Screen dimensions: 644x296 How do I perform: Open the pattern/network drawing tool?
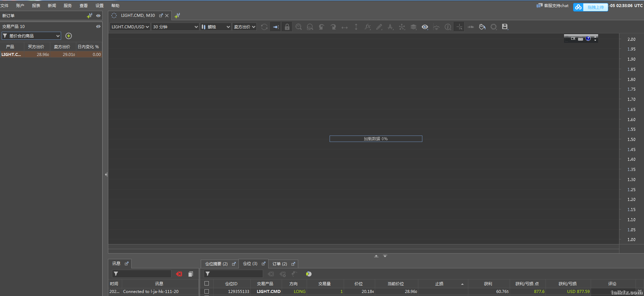point(402,27)
